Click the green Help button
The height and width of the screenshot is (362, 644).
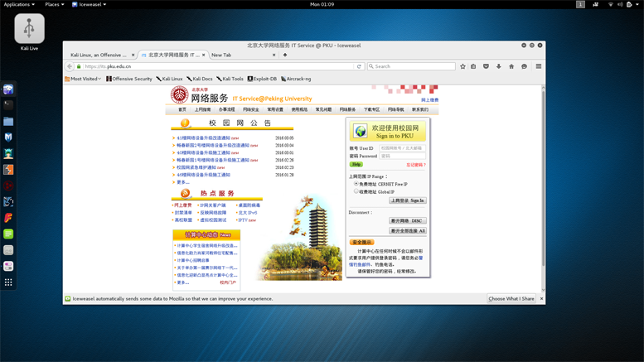356,164
